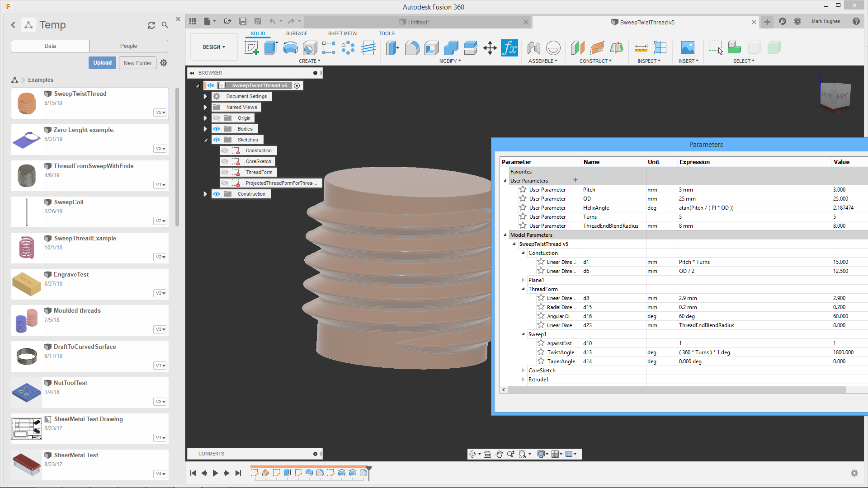Toggle Construction folder visibility
The height and width of the screenshot is (488, 868).
217,194
